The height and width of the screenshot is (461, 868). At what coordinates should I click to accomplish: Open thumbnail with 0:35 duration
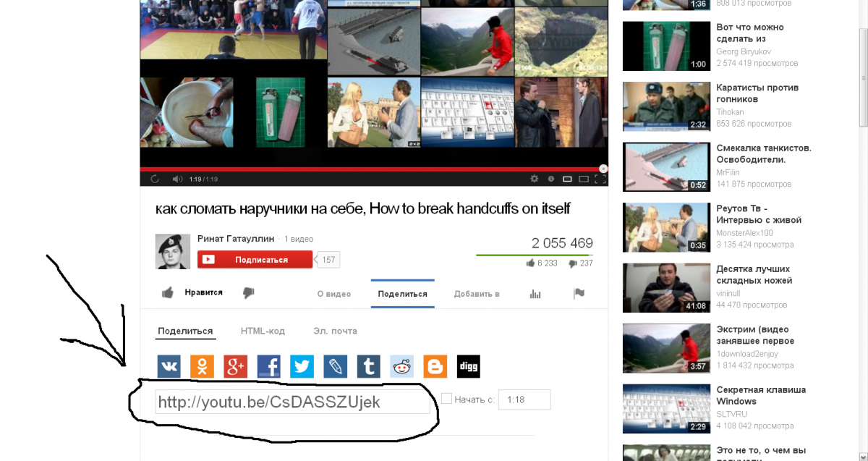tap(667, 227)
